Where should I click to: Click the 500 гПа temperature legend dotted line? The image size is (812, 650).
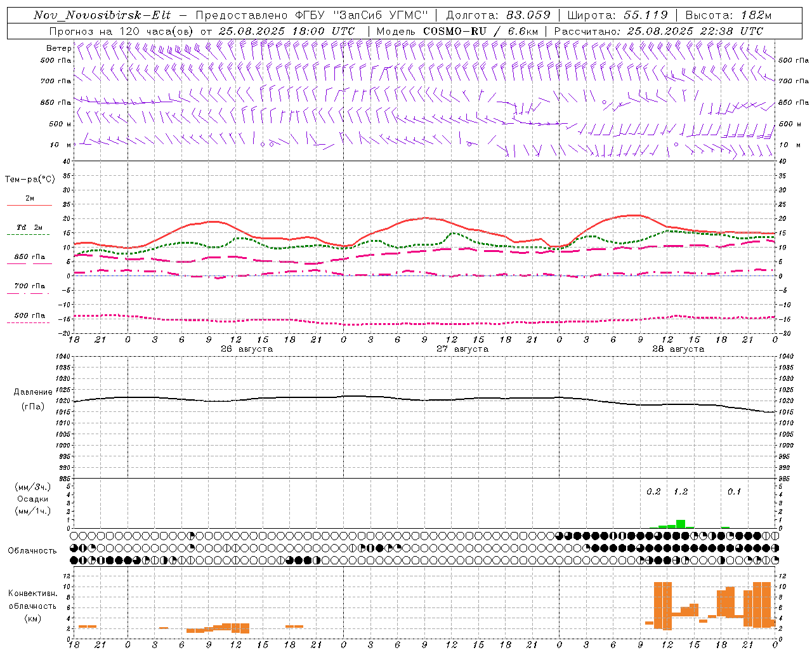(28, 322)
